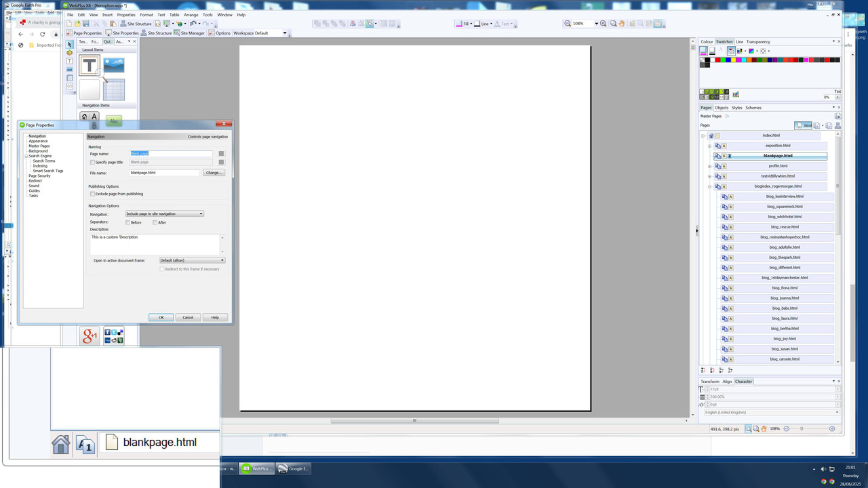Select the Table layout item icon

[x=114, y=89]
